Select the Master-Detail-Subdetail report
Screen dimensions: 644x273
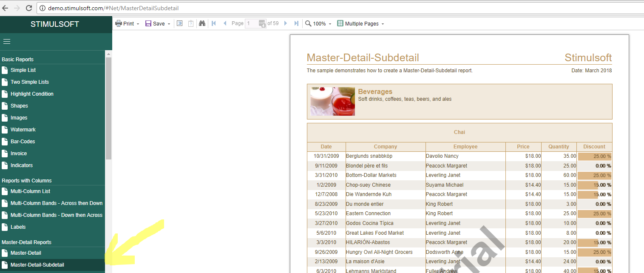52,265
